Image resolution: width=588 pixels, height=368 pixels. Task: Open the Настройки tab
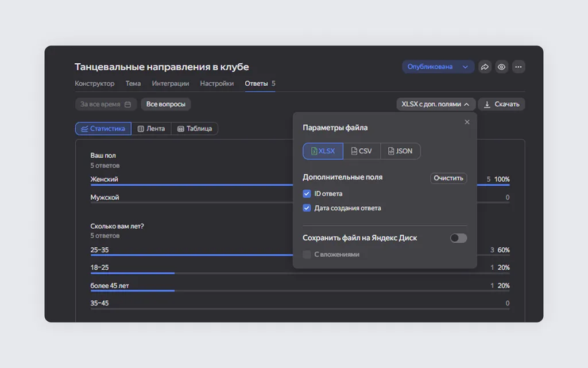click(216, 83)
